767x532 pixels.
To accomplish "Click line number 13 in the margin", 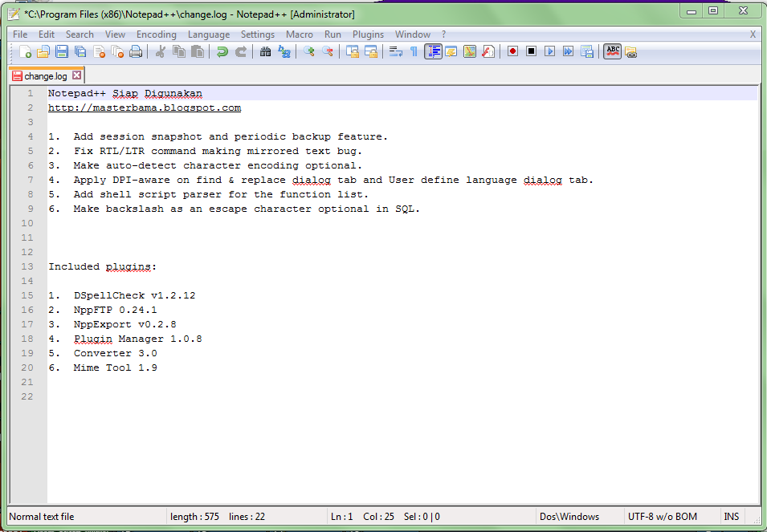I will click(27, 266).
